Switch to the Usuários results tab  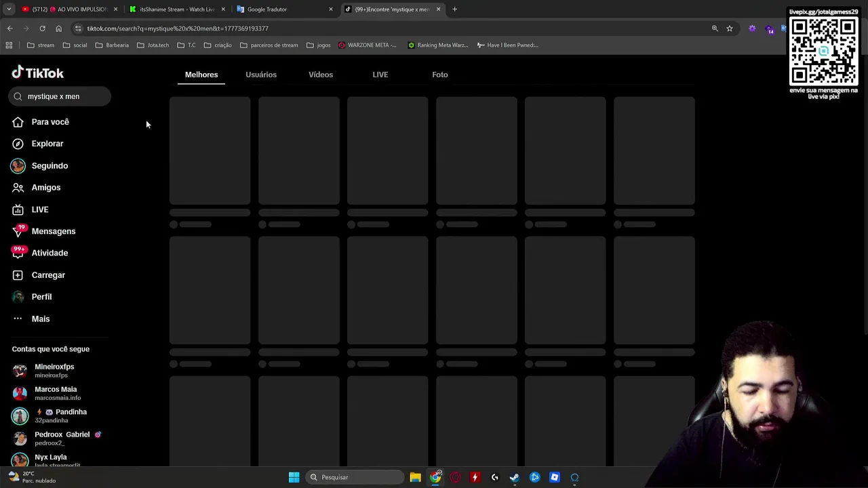(261, 75)
